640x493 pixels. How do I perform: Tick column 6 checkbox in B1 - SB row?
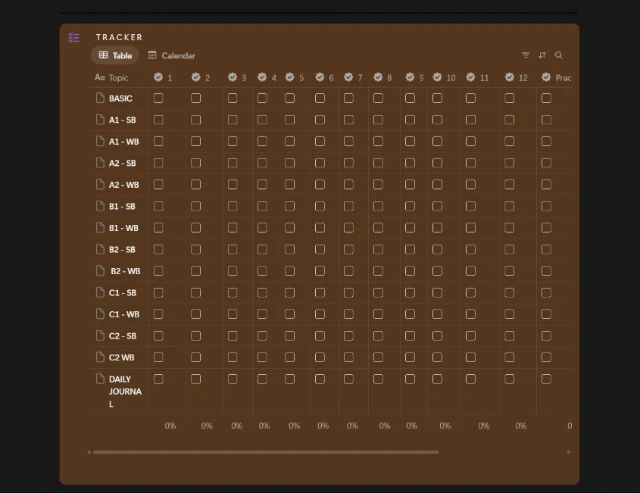[x=320, y=206]
